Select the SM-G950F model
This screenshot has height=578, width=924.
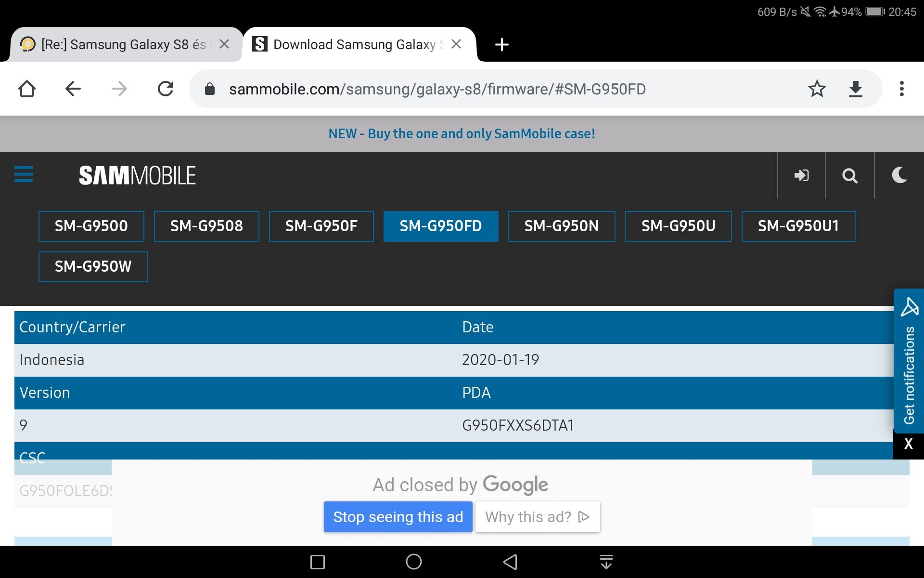pyautogui.click(x=321, y=226)
